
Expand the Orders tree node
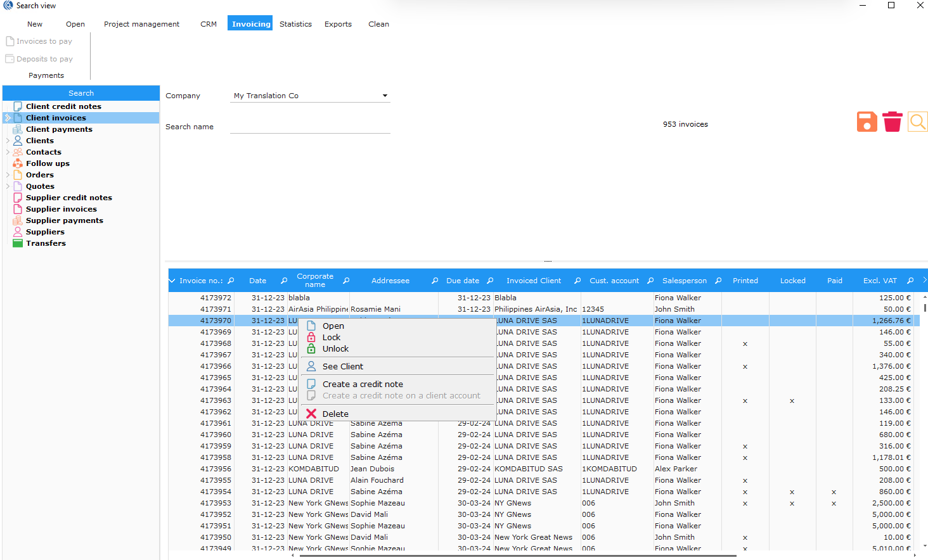click(8, 175)
